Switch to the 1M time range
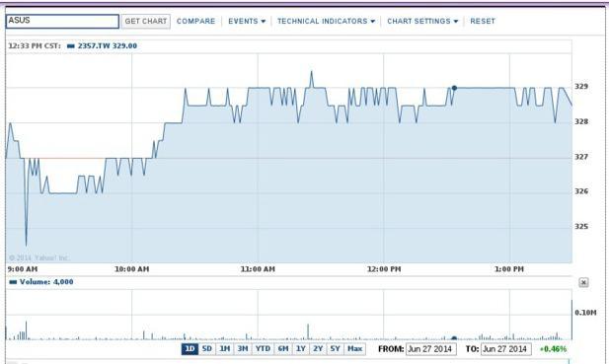 (224, 349)
